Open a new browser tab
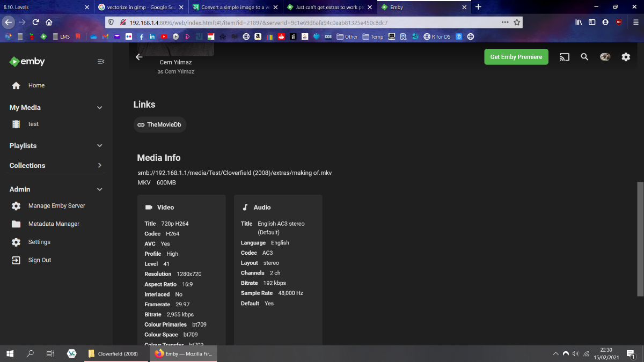Viewport: 644px width, 362px height. coord(478,7)
